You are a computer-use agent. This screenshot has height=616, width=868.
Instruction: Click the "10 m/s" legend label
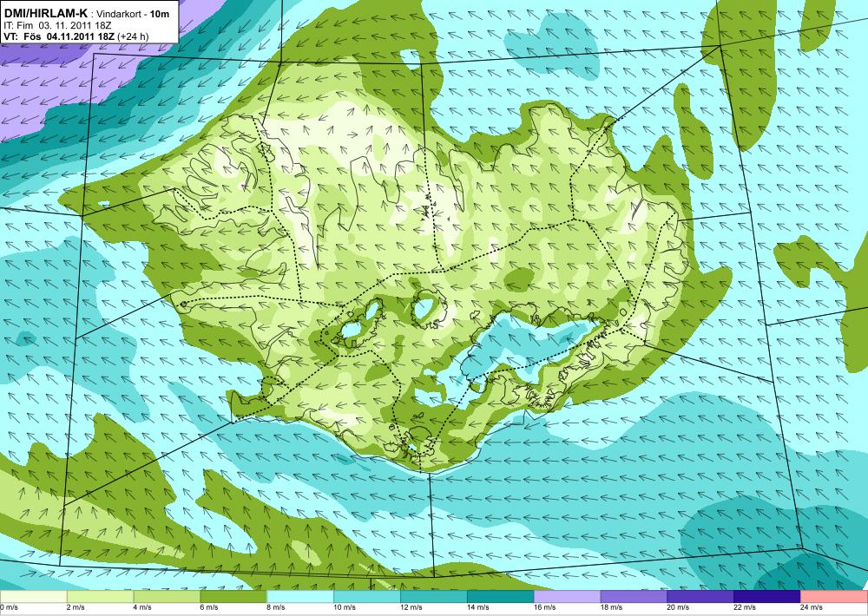[x=345, y=607]
